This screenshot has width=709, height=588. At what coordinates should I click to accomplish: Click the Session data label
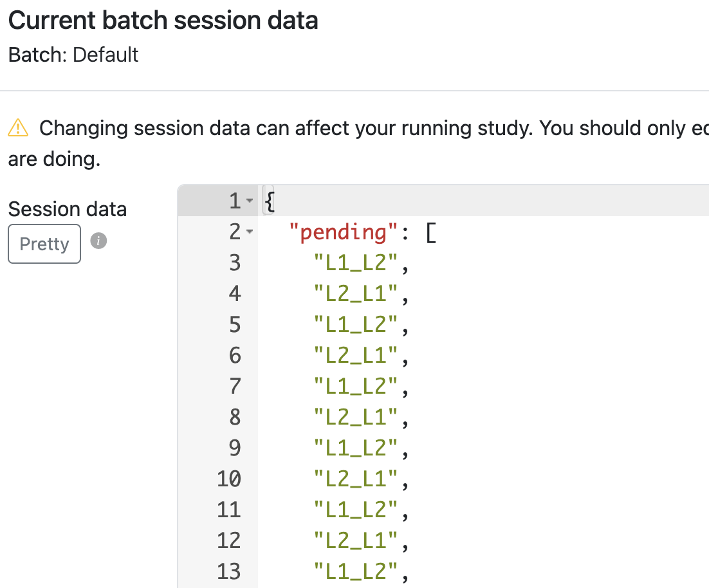coord(68,209)
